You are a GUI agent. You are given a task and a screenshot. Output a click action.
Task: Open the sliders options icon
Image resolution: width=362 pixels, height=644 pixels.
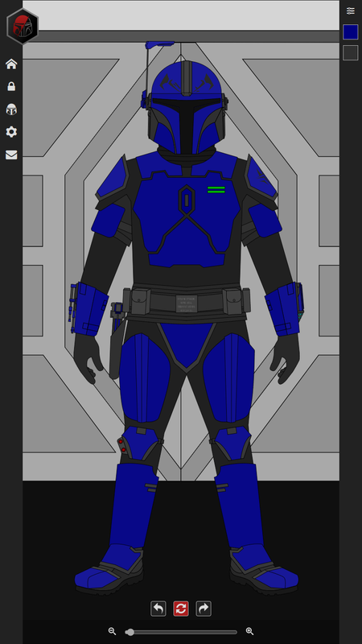pos(351,10)
